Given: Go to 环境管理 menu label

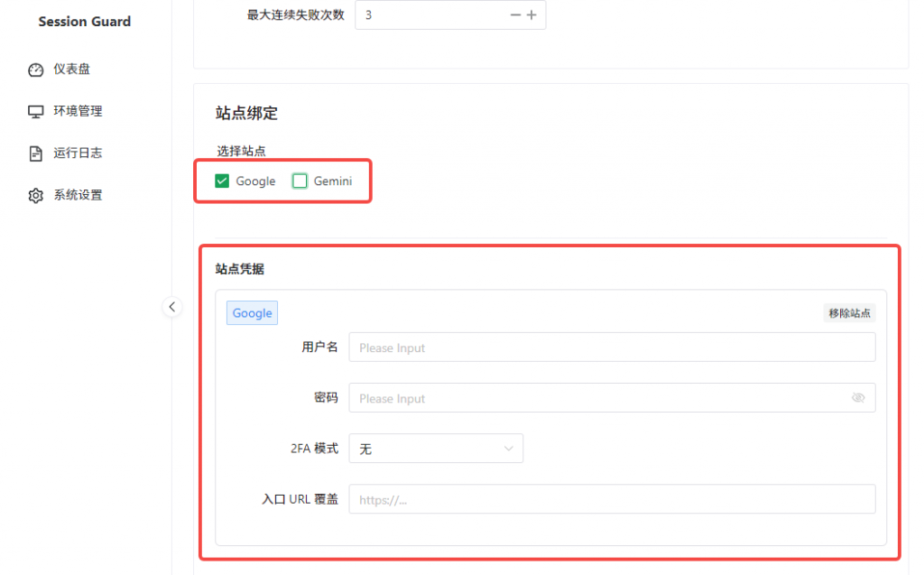Looking at the screenshot, I should click(x=78, y=112).
